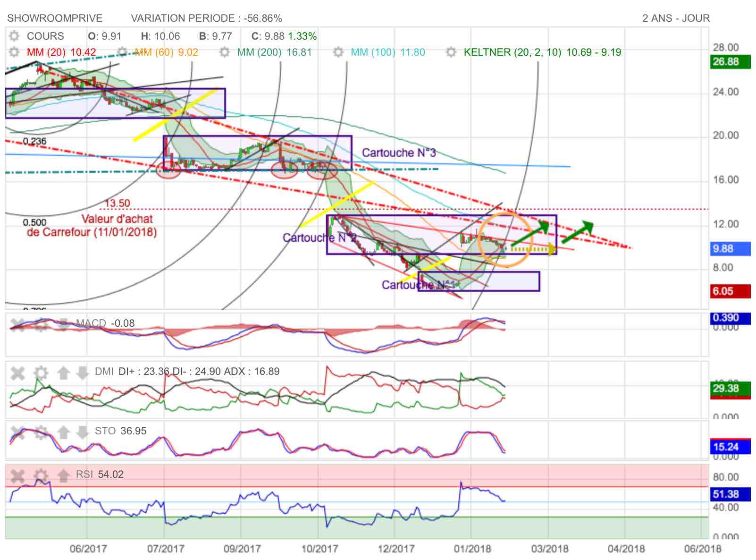Click the MM (100) 11.80 legend
Image resolution: width=756 pixels, height=560 pixels.
[387, 52]
